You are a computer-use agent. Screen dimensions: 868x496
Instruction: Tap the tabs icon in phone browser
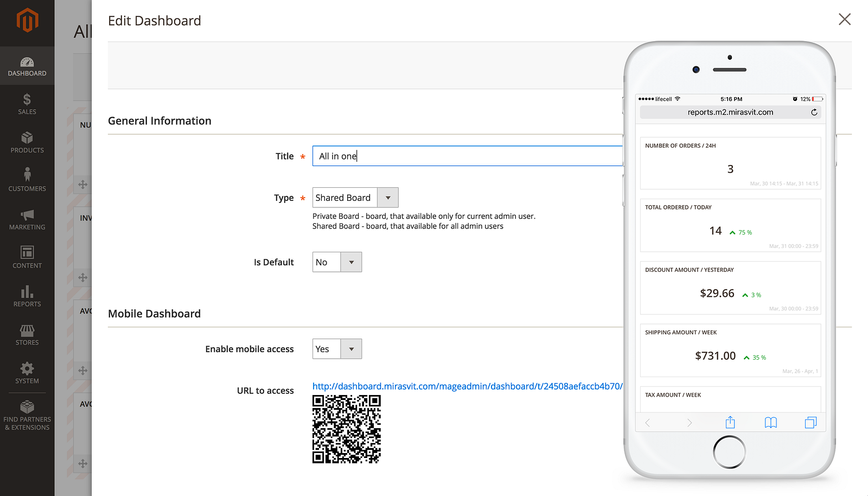tap(810, 423)
